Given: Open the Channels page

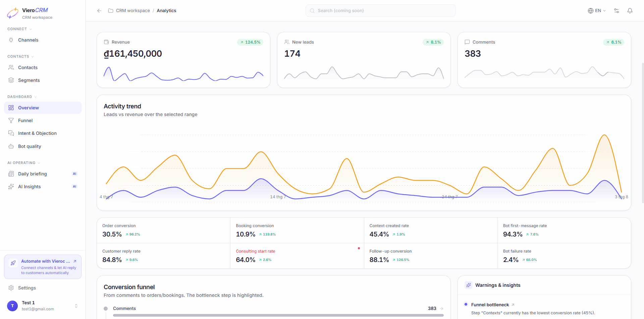Looking at the screenshot, I should click(x=43, y=40).
